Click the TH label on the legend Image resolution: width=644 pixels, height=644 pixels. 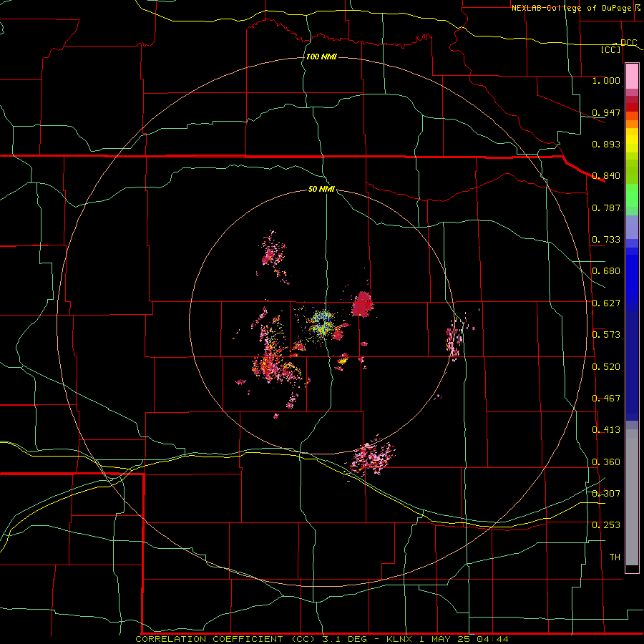(615, 557)
